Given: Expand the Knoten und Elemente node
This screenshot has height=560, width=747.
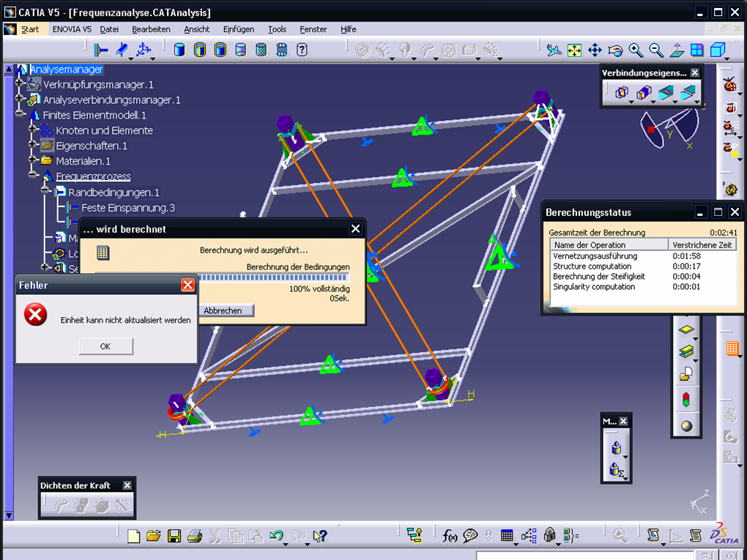Looking at the screenshot, I should tap(32, 129).
